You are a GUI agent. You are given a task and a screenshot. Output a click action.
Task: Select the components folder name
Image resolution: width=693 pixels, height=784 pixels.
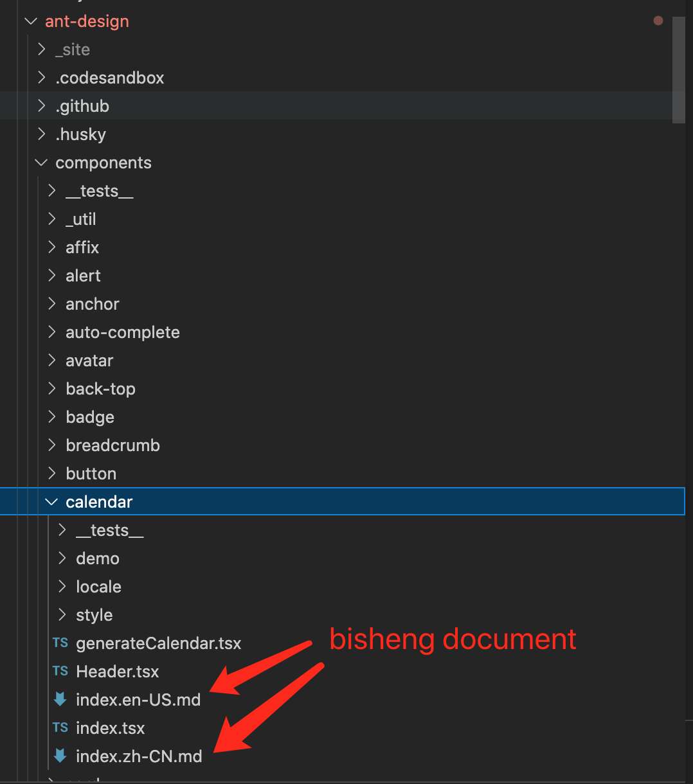tap(104, 163)
